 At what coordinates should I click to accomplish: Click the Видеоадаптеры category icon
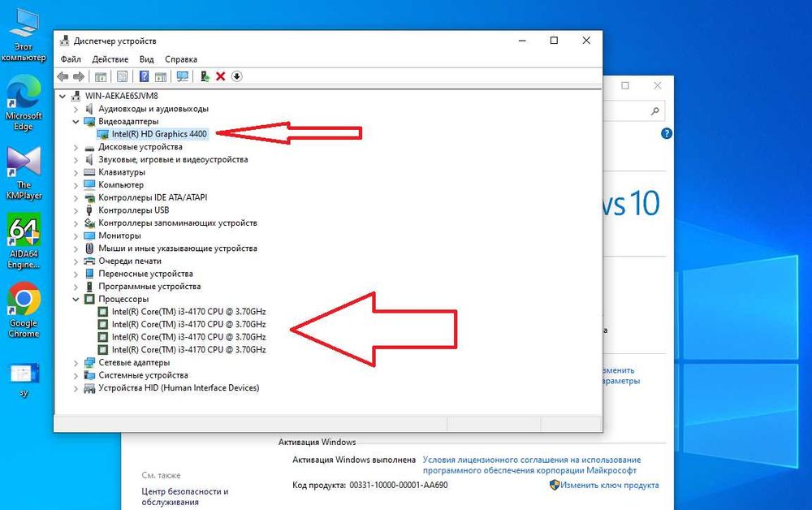click(x=89, y=122)
